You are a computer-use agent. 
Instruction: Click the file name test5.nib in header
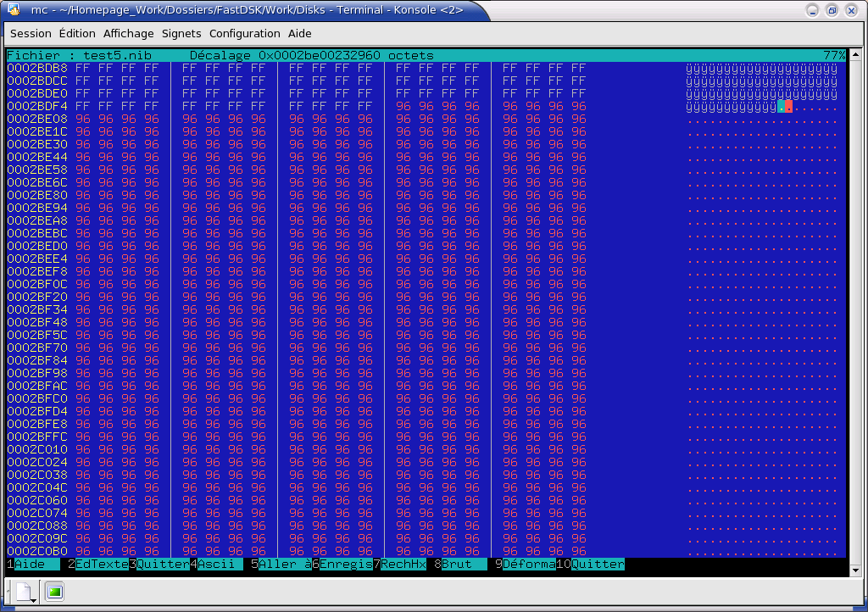[x=117, y=55]
